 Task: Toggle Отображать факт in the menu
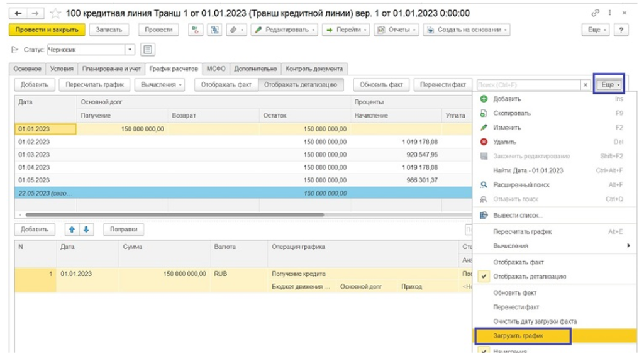[x=518, y=262]
